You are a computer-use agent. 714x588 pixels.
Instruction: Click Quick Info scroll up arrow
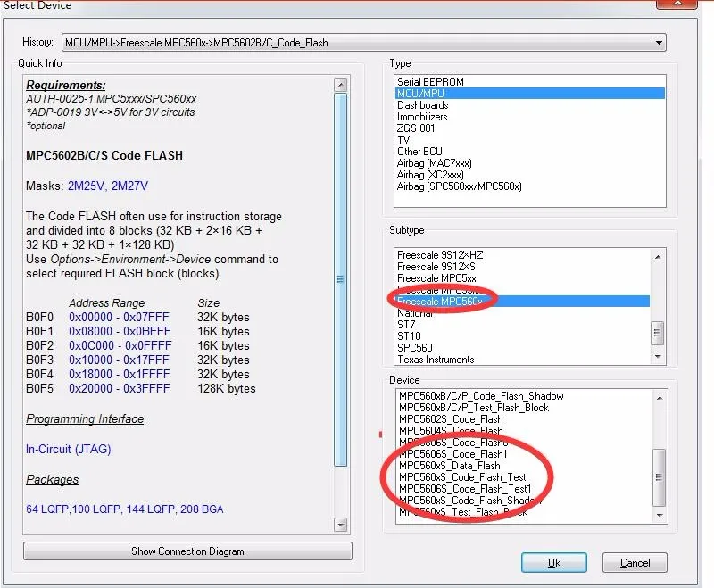click(x=340, y=84)
